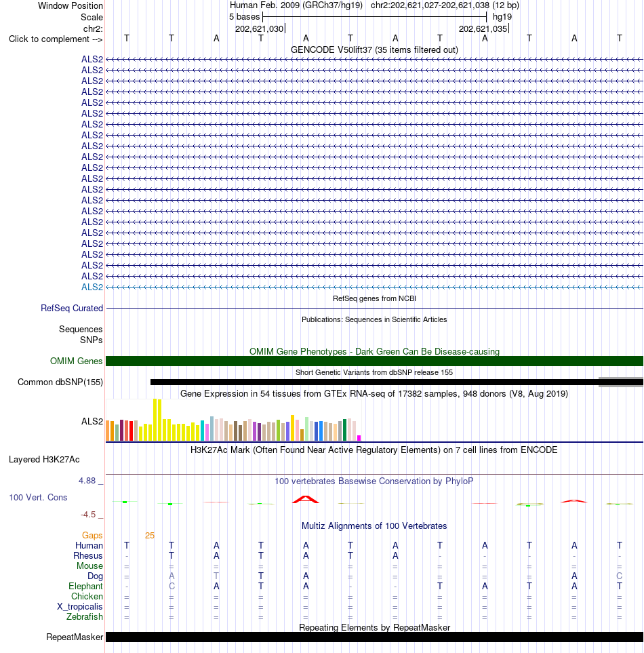Open the GTEx Gene Expression in 54 tissues title
This screenshot has width=644, height=653.
374,393
